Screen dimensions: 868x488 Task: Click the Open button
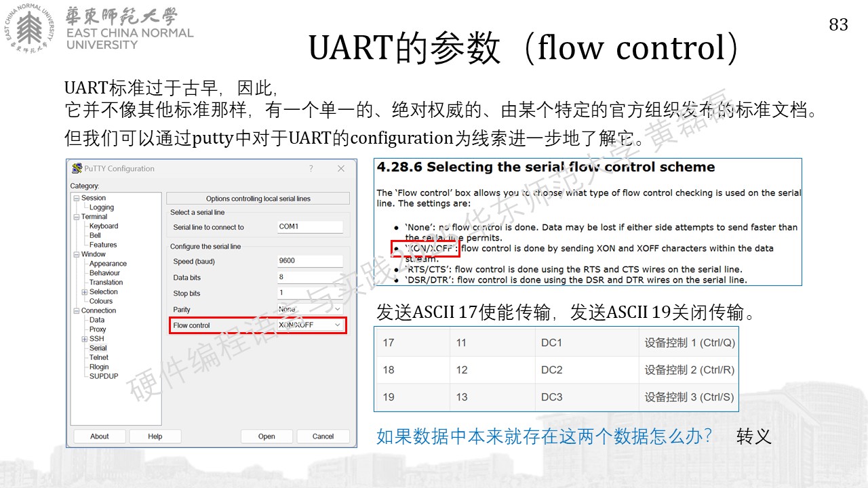coord(267,436)
